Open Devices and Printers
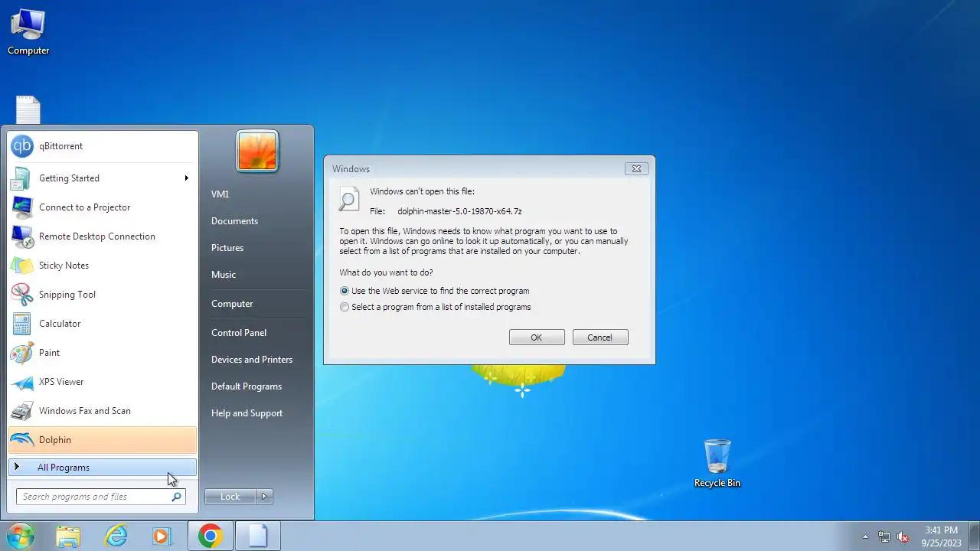 point(252,360)
